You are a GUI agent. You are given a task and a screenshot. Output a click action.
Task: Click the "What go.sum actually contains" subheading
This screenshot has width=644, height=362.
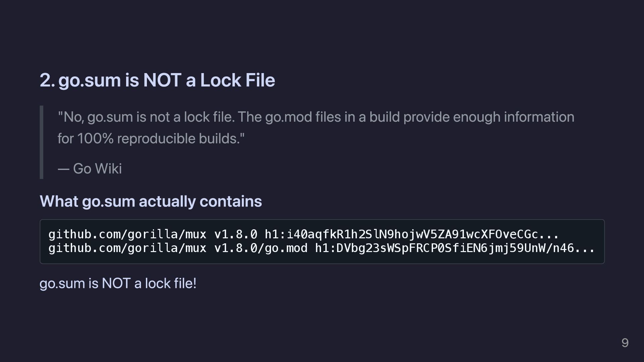151,201
